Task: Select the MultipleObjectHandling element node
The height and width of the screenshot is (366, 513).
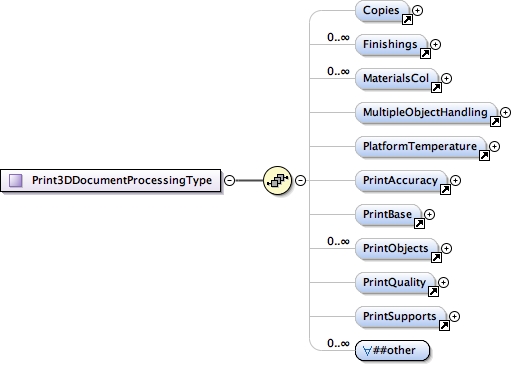Action: tap(426, 113)
